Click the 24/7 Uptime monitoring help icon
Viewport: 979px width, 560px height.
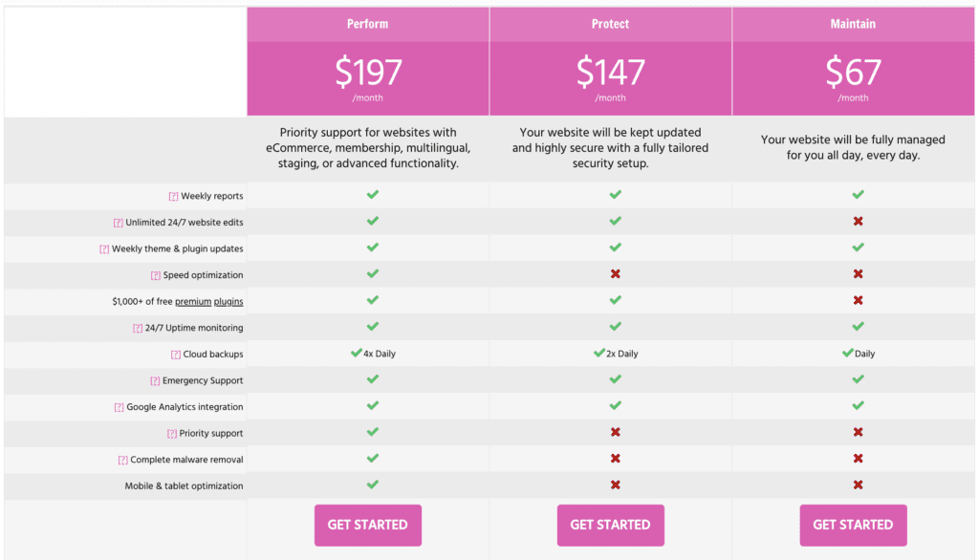tap(137, 327)
